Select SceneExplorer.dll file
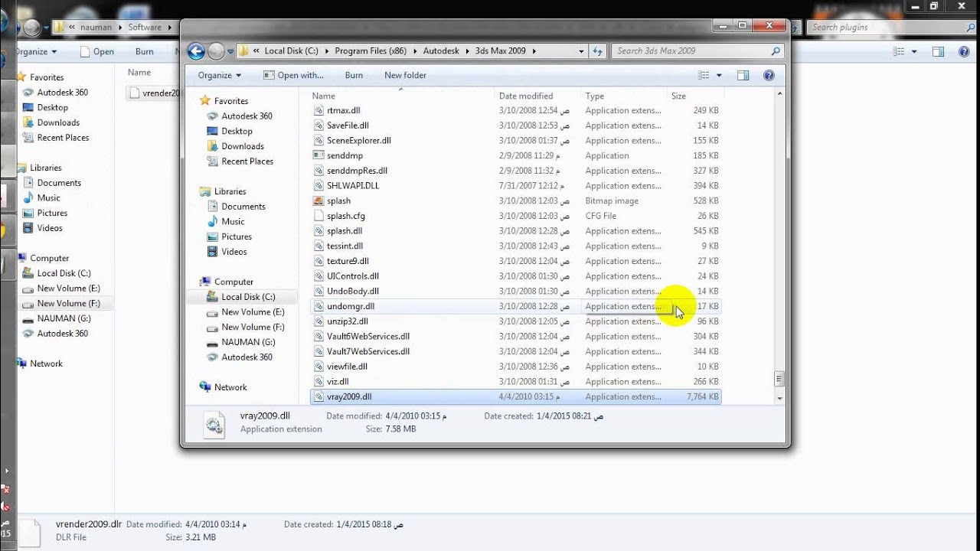 515,141
